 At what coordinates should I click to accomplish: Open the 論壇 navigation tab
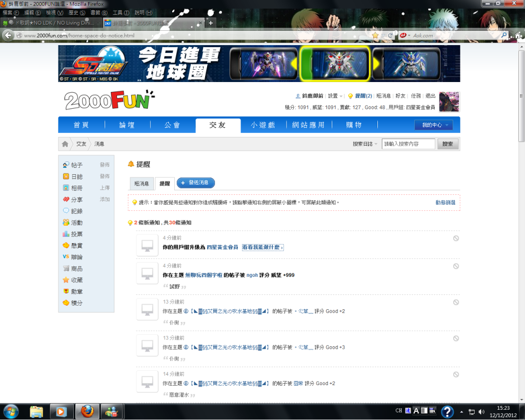128,125
